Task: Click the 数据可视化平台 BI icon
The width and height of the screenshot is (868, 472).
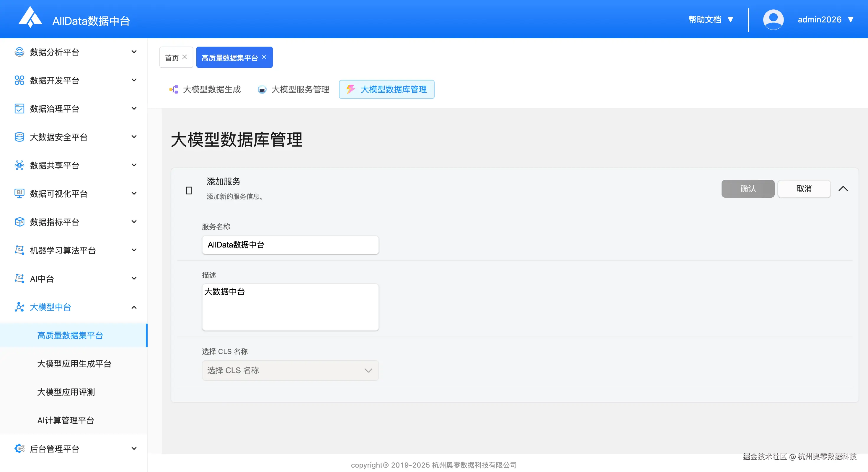Action: 19,194
